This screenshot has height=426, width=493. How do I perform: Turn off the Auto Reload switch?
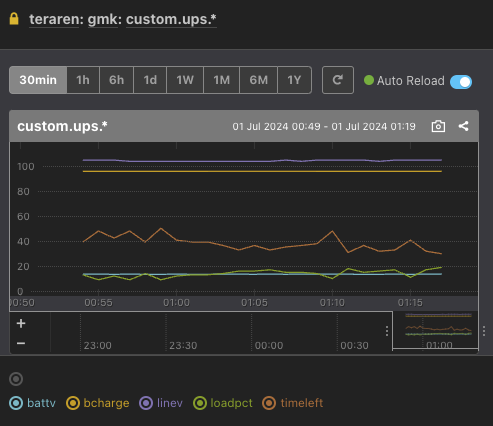(461, 82)
